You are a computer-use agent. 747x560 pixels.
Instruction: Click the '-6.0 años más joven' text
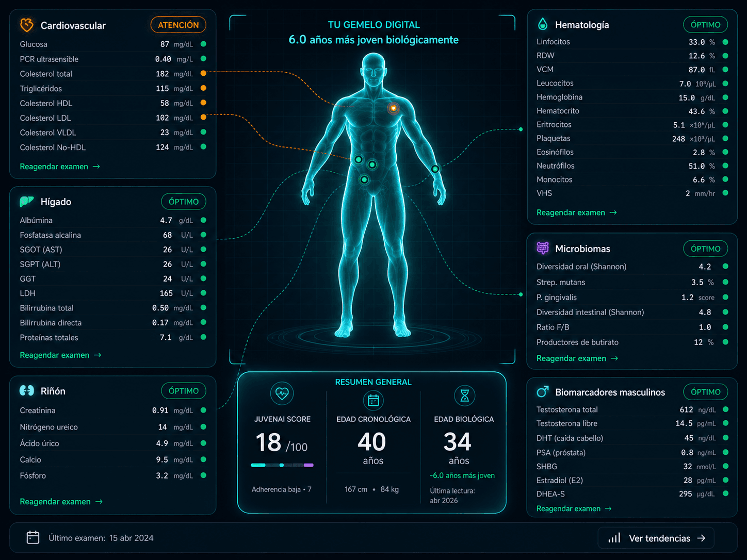(x=462, y=475)
